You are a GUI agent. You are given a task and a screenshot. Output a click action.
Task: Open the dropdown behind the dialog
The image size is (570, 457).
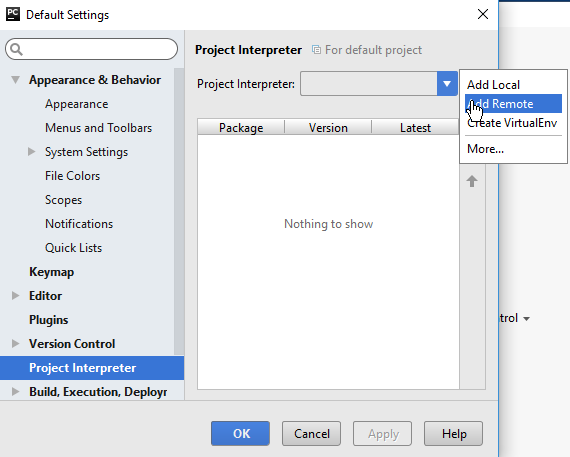coord(526,319)
